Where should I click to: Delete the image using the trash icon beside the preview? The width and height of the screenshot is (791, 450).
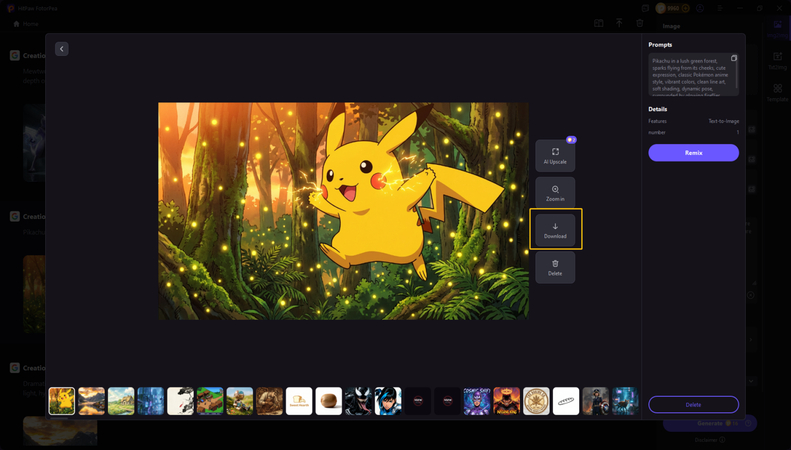555,267
